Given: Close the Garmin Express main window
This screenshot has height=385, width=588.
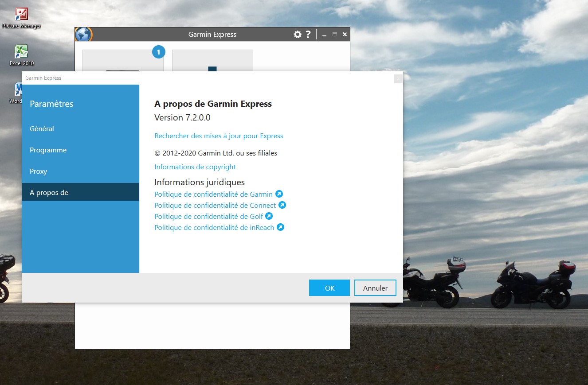Looking at the screenshot, I should click(345, 35).
